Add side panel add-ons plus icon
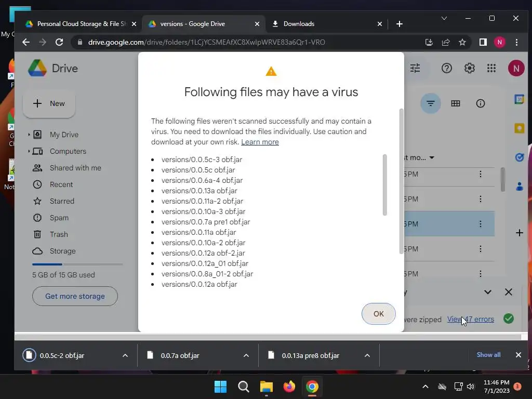 click(x=519, y=233)
